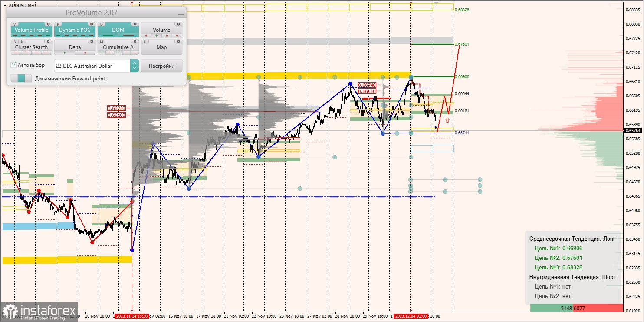Toggle red line option under DOM
Screen dimensions: 644x322
(128, 36)
